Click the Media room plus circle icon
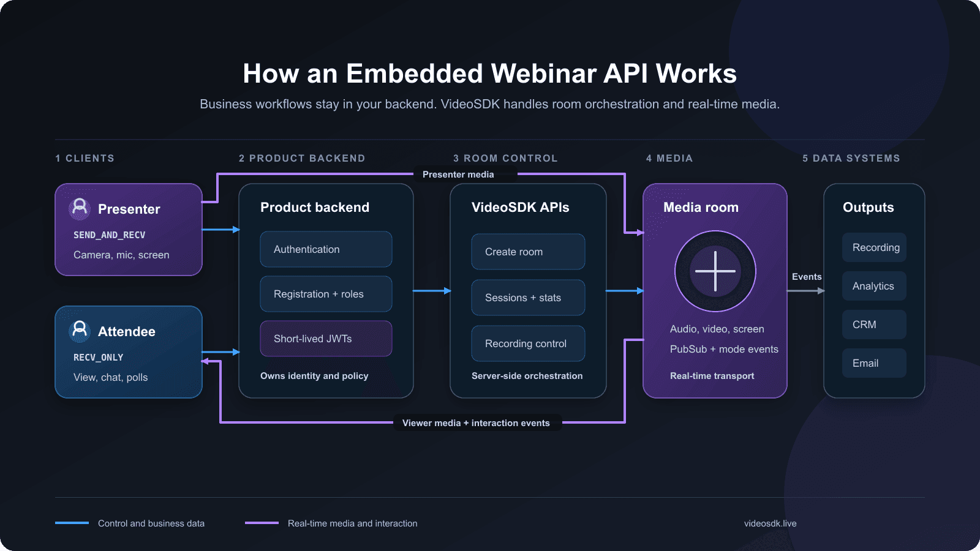The width and height of the screenshot is (980, 551). [x=715, y=271]
